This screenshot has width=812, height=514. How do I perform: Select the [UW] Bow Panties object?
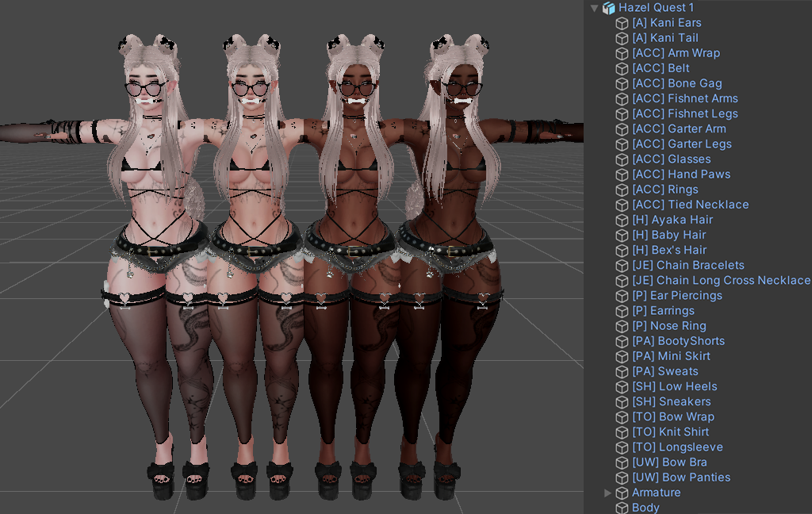tap(681, 478)
